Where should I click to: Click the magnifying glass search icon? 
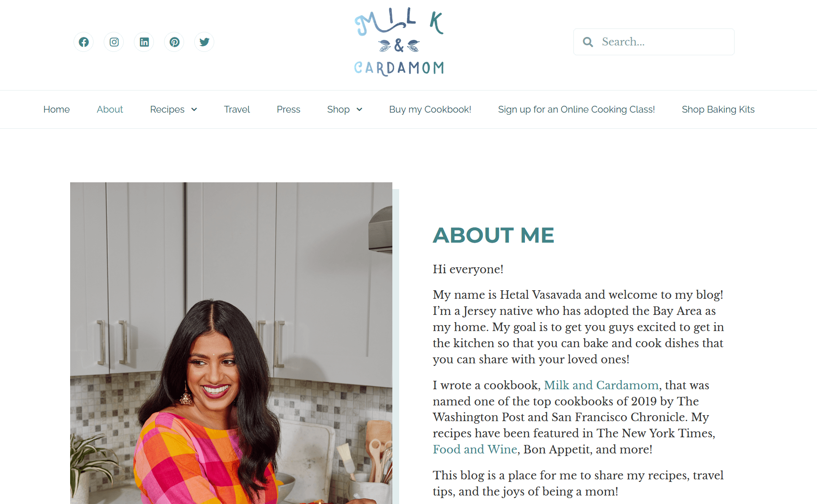coord(588,42)
